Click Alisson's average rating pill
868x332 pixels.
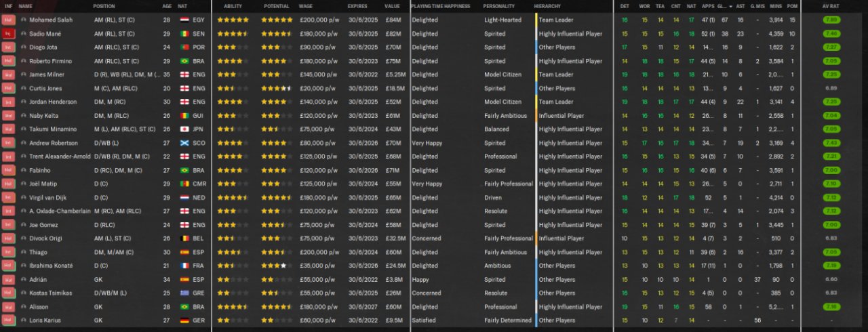831,306
